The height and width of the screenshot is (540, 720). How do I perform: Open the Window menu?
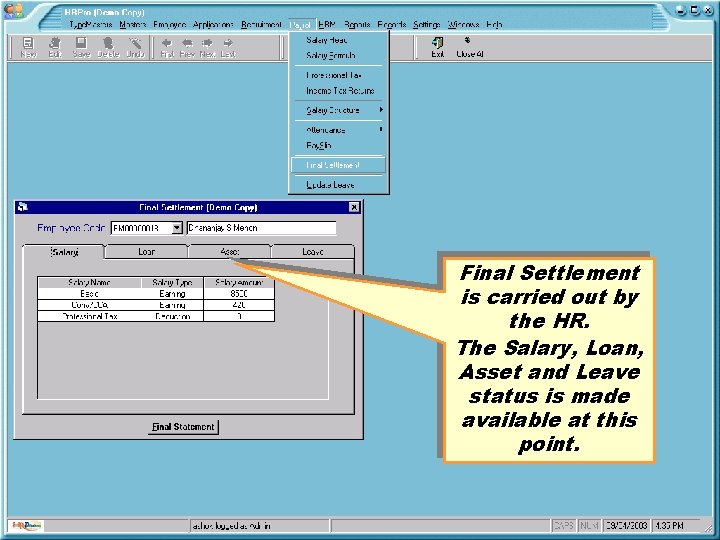463,25
